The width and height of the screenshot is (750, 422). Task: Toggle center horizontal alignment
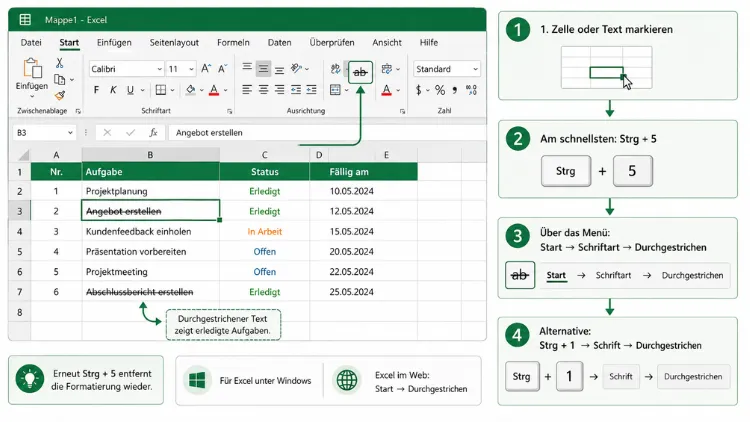[x=263, y=89]
